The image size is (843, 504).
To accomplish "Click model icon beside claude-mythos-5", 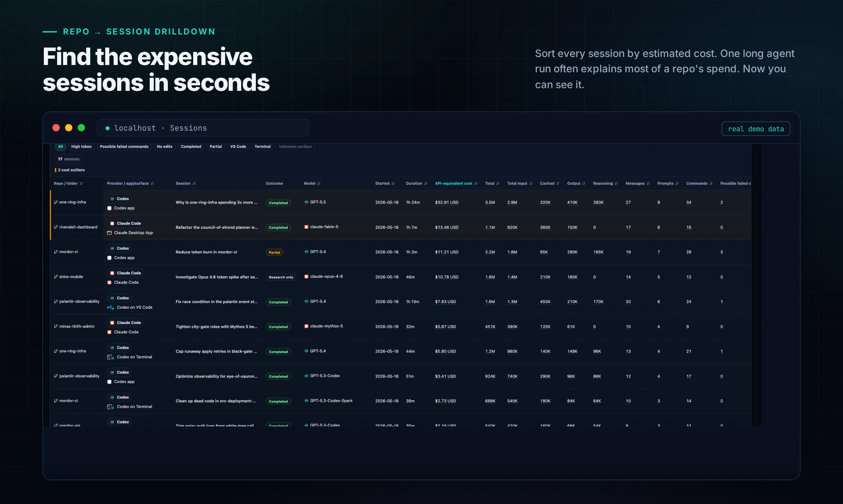I will pyautogui.click(x=306, y=326).
